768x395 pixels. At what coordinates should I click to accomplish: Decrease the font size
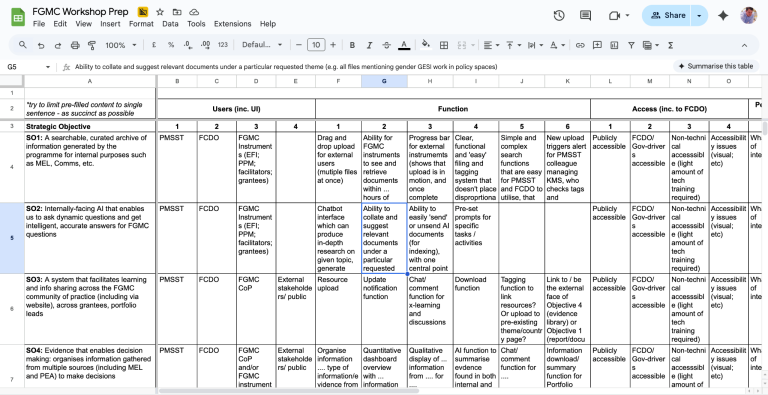pyautogui.click(x=299, y=45)
